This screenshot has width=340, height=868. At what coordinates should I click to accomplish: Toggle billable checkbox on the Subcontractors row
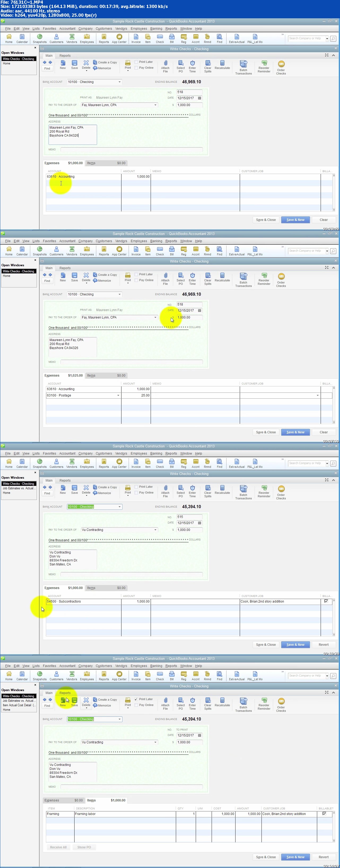(326, 601)
